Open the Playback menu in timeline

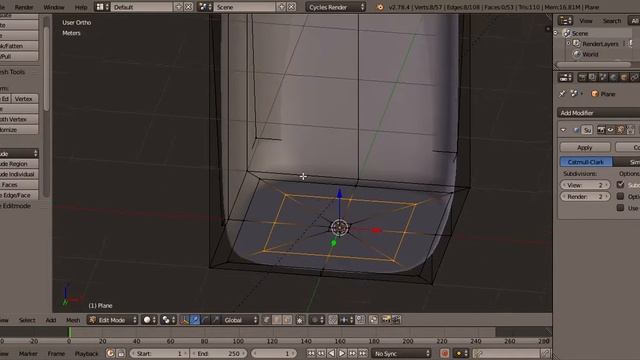86,353
